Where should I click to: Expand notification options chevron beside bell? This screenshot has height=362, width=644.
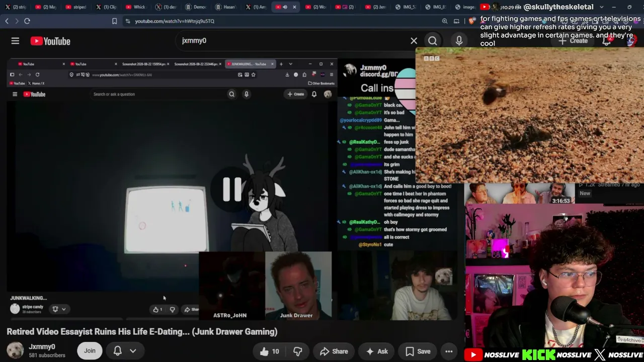point(133,351)
